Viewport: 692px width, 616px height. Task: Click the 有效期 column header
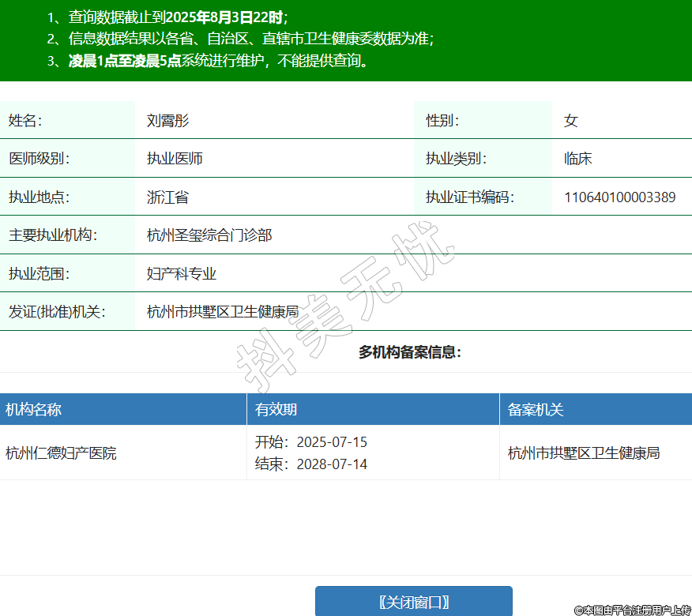[276, 409]
